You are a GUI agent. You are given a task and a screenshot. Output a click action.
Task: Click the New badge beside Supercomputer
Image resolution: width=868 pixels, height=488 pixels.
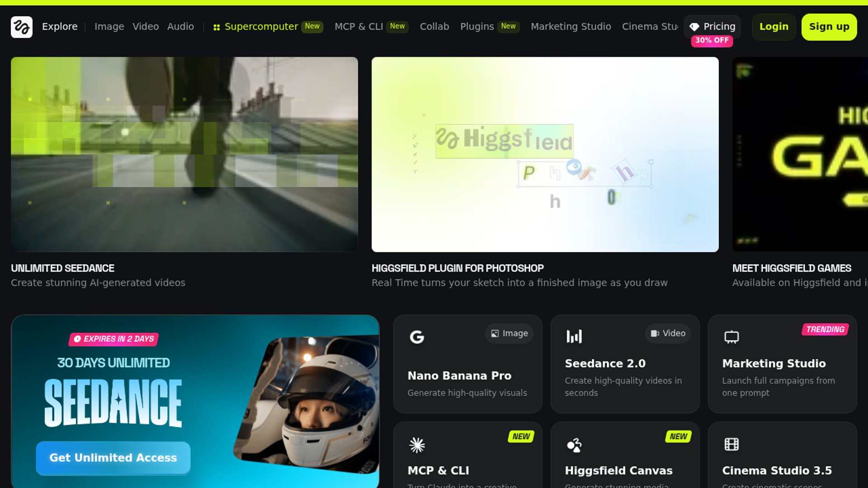(312, 27)
